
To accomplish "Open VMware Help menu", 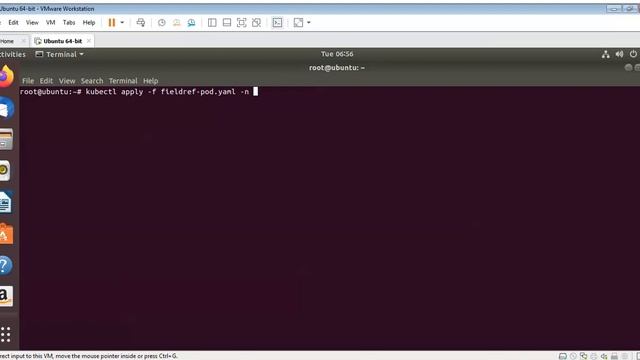I will coord(89,22).
